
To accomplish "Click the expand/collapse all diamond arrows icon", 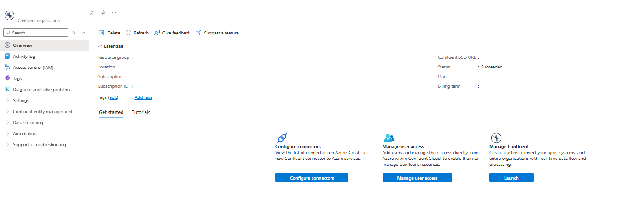I will coord(74,33).
